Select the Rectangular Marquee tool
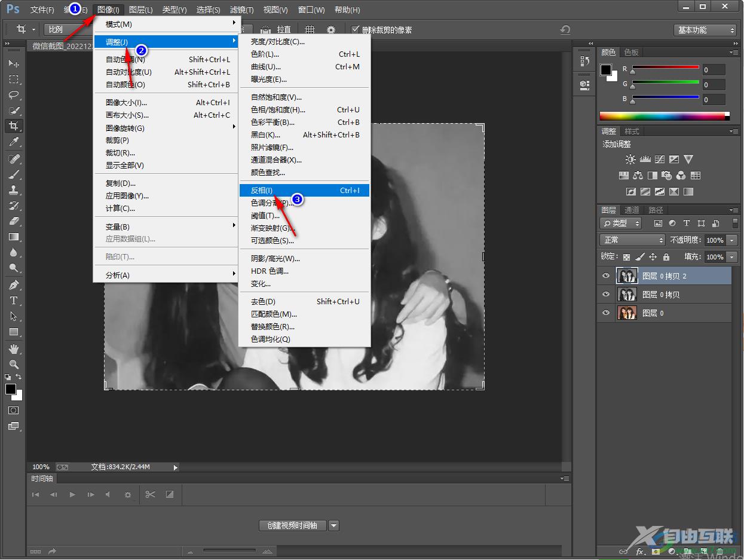Image resolution: width=744 pixels, height=560 pixels. pos(14,79)
